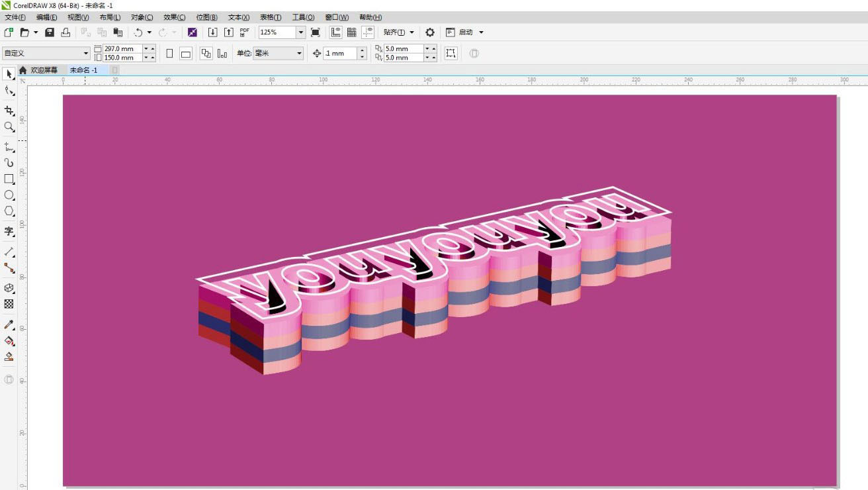The image size is (868, 490).
Task: Choose the Ellipse tool
Action: 9,195
